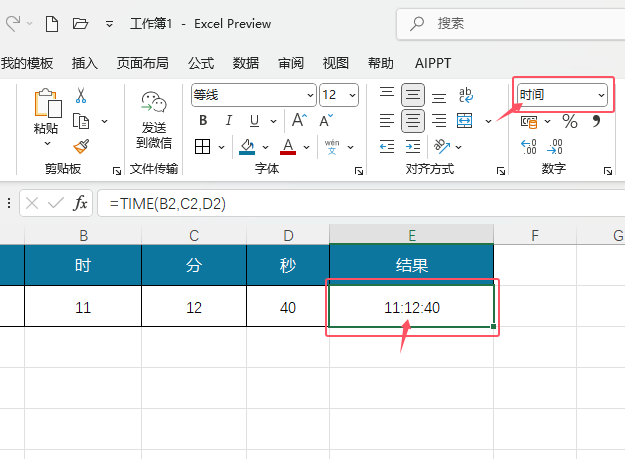Viewport: 625px width, 459px height.
Task: Apply cell borders icon
Action: click(202, 147)
